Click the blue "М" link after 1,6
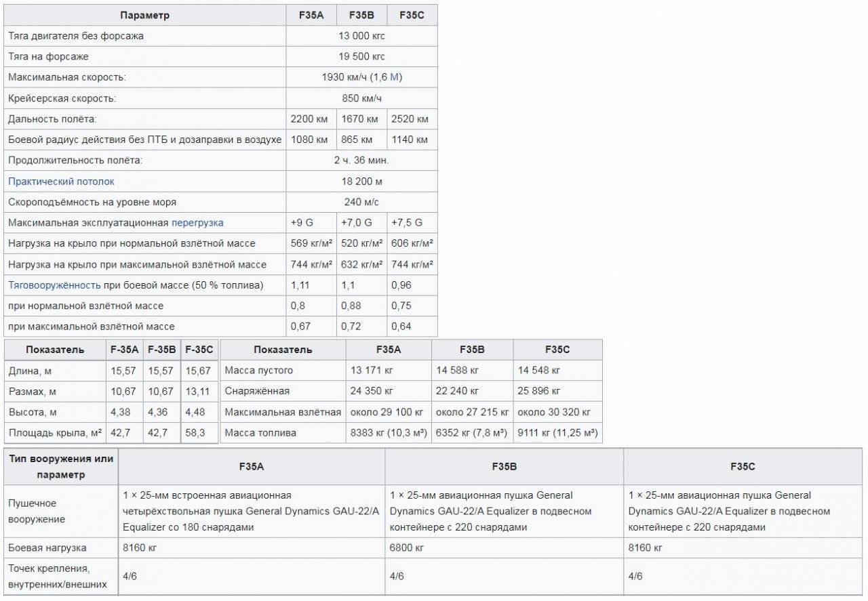The image size is (868, 601). coord(394,77)
